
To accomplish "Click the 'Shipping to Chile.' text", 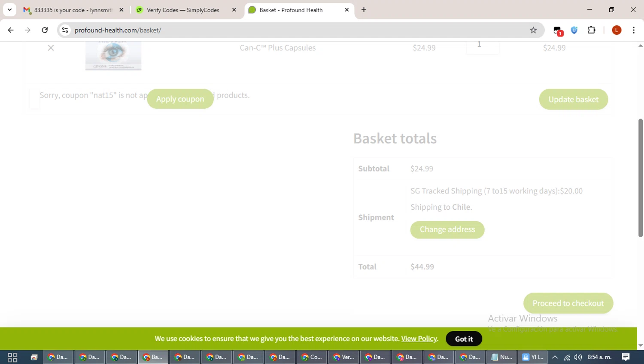I will click(x=441, y=207).
